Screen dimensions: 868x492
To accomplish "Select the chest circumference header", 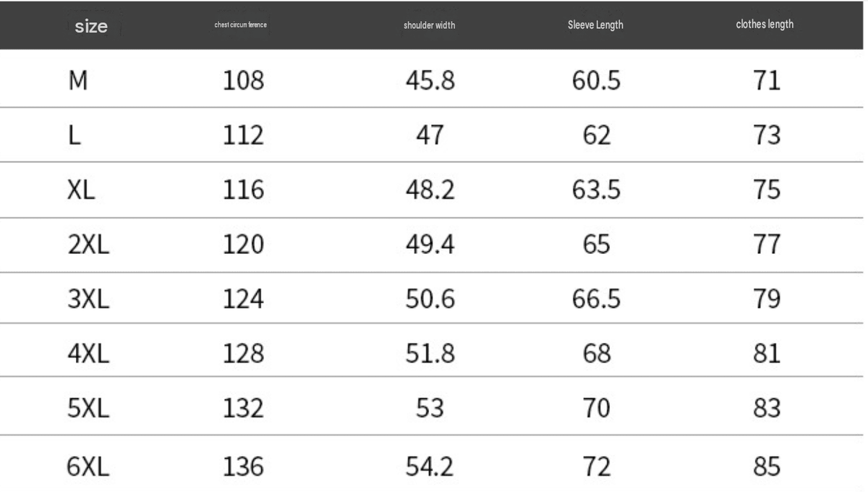I will pyautogui.click(x=242, y=25).
